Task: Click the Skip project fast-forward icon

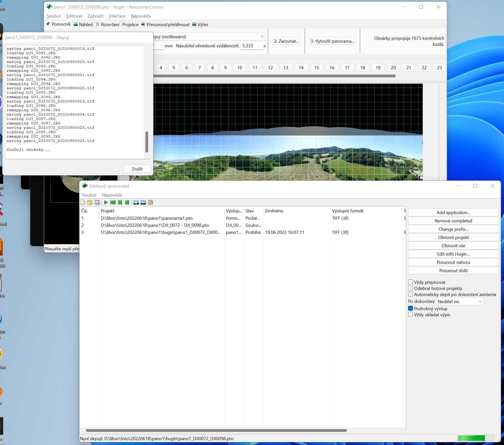Action: coord(113,203)
